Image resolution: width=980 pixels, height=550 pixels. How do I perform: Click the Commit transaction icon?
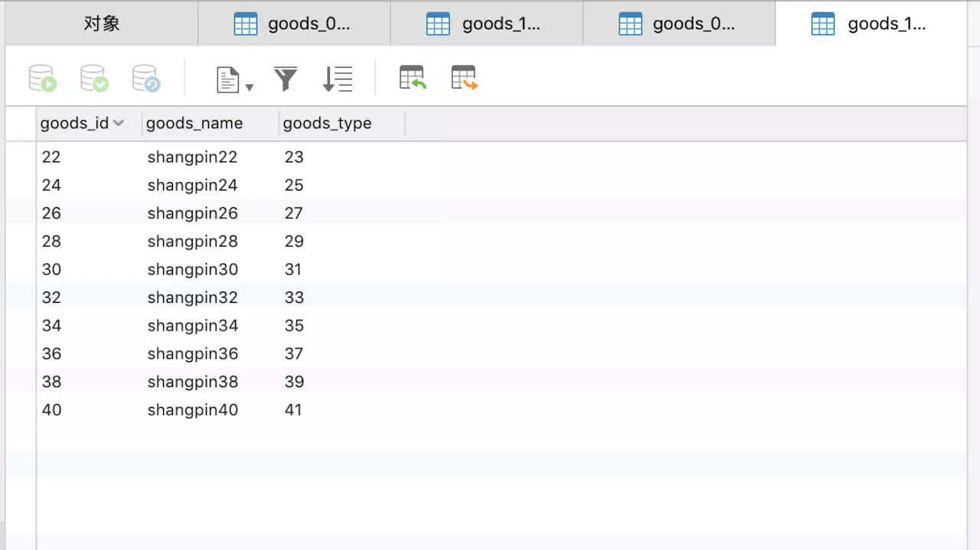point(94,79)
